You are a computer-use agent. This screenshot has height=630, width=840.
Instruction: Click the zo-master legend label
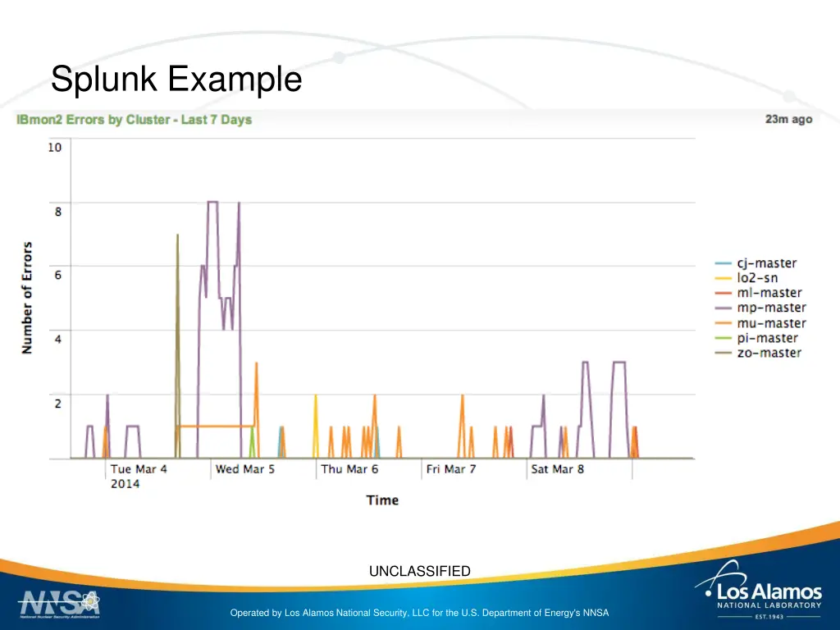click(x=769, y=353)
